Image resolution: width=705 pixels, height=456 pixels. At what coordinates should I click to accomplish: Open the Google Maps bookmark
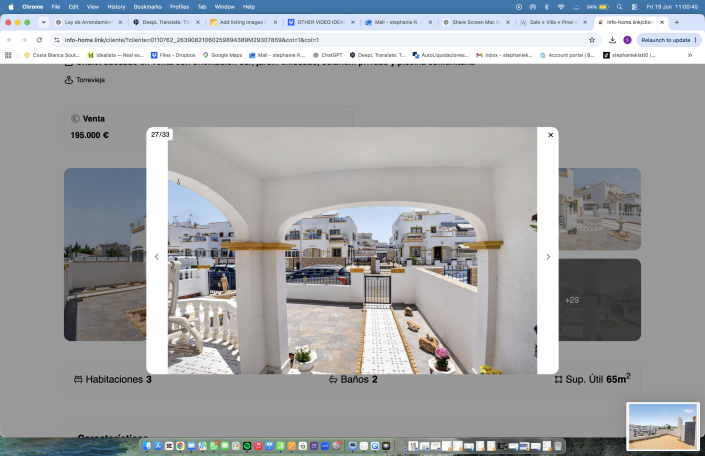coord(222,55)
